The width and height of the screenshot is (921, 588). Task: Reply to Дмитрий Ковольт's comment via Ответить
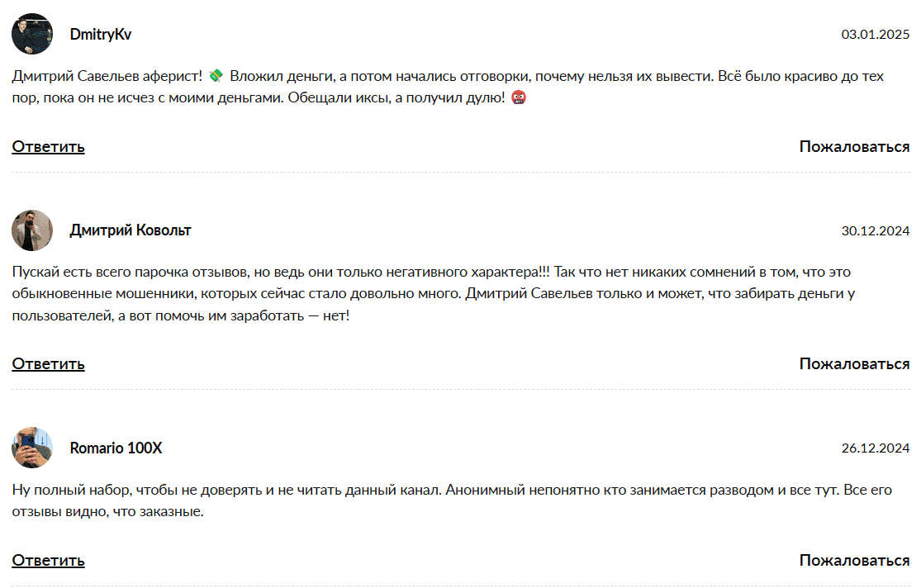click(x=48, y=364)
